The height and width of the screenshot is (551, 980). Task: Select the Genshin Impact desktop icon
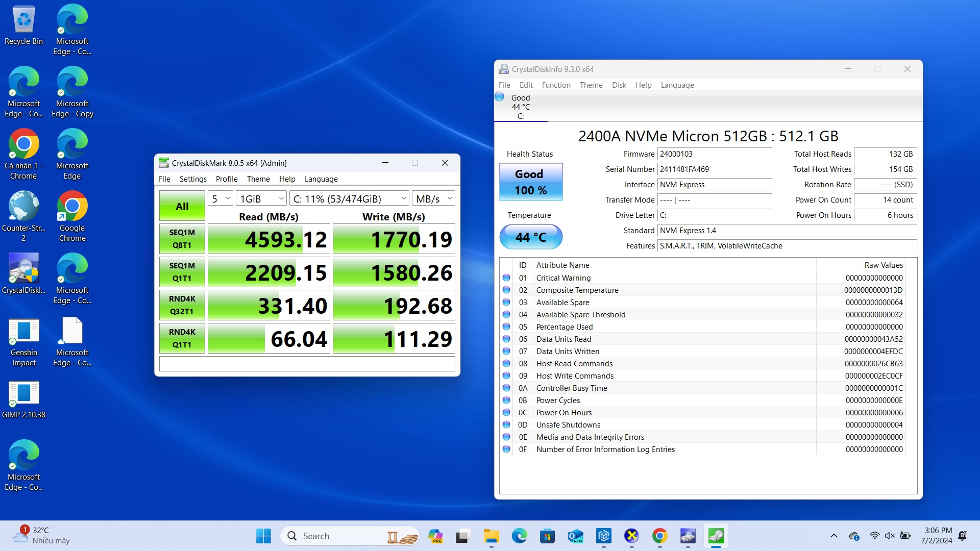[x=23, y=341]
